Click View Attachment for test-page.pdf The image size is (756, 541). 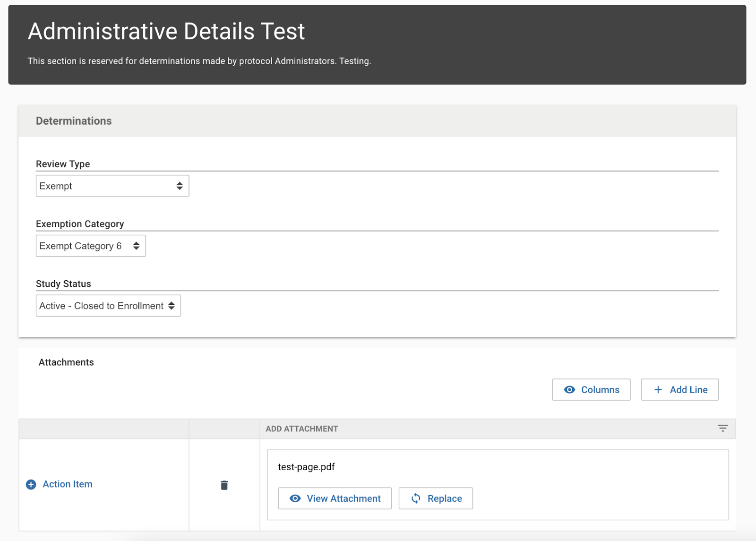(334, 498)
